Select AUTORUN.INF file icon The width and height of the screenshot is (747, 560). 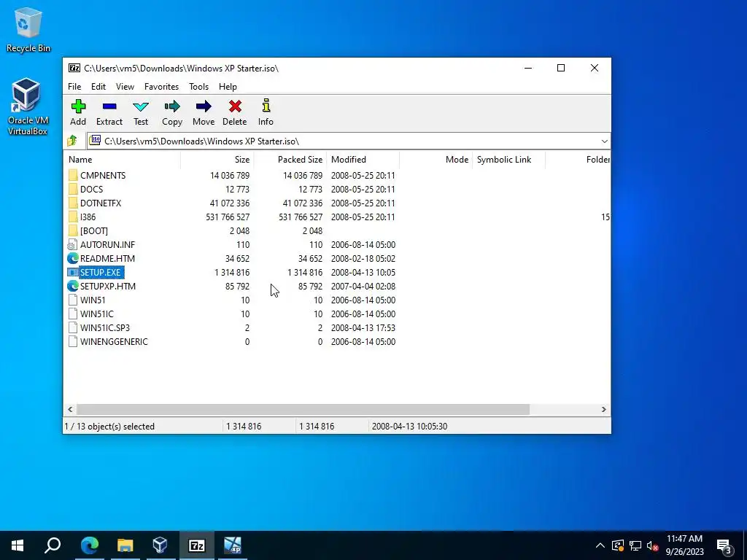tap(72, 245)
